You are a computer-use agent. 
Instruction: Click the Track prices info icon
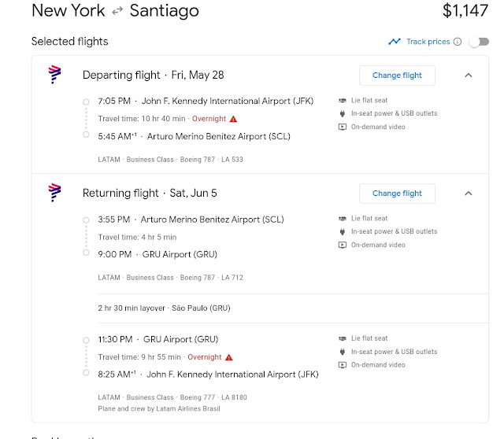[458, 42]
